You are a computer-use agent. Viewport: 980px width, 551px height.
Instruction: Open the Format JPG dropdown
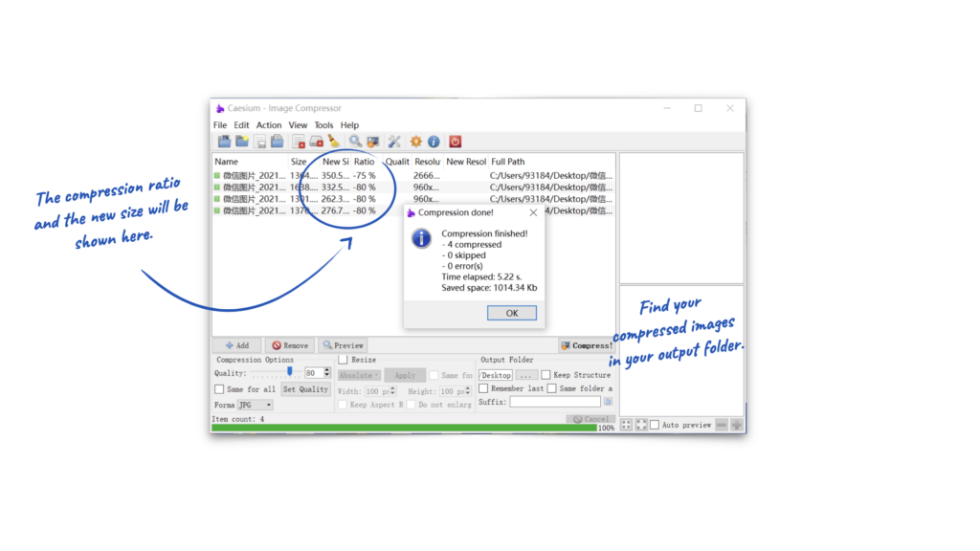pos(255,405)
